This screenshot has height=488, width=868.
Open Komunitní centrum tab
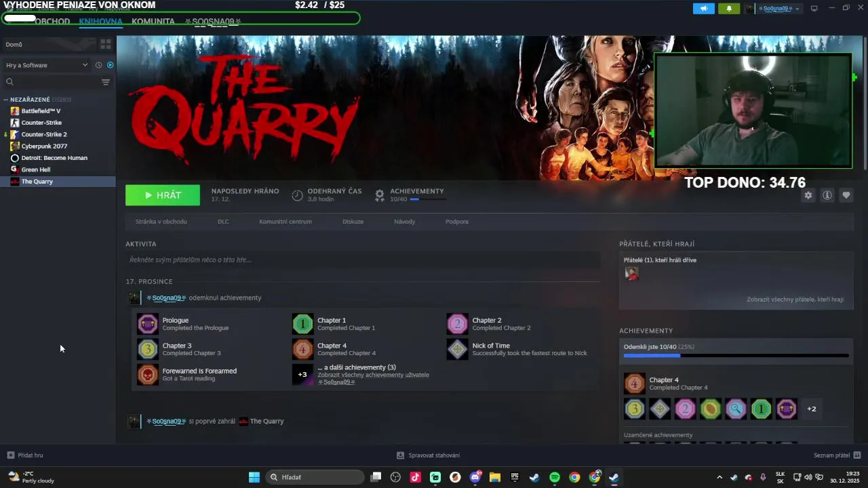coord(285,222)
